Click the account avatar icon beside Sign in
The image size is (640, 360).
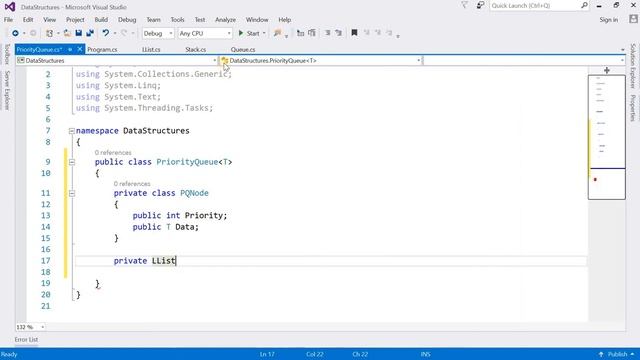[633, 19]
